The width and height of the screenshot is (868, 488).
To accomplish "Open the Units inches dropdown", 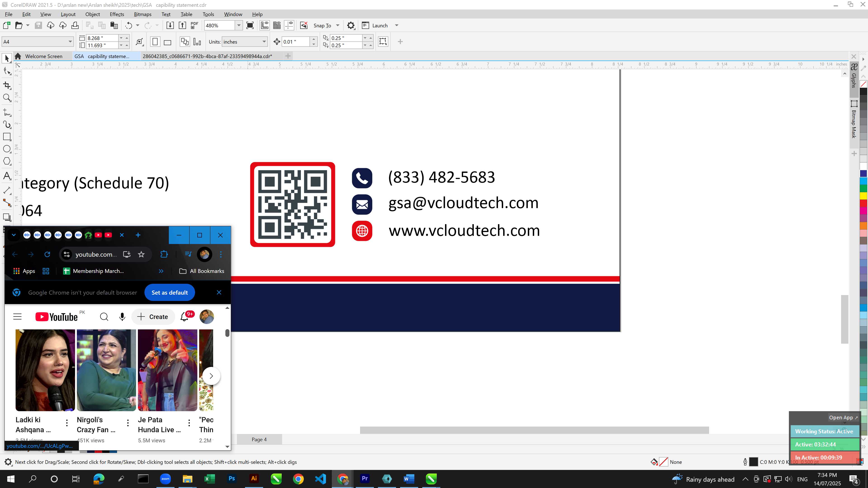I will point(264,42).
